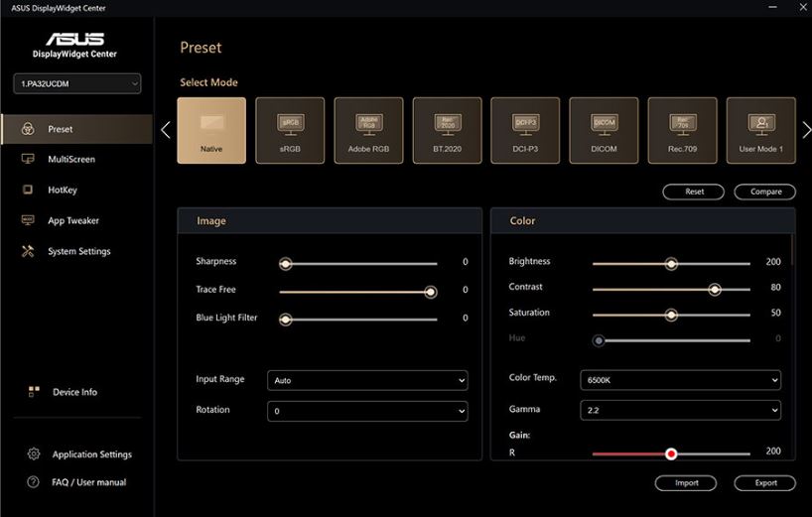
Task: Select the Rec.709 preset mode
Action: (682, 130)
